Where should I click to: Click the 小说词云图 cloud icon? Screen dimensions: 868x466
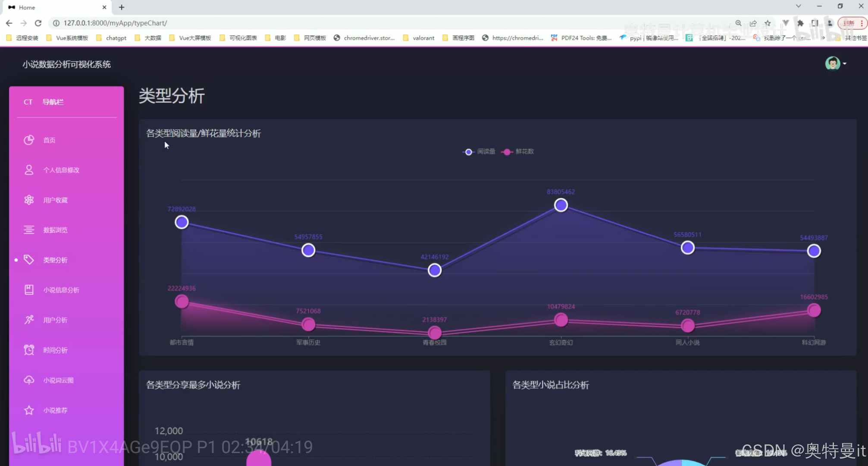[29, 380]
